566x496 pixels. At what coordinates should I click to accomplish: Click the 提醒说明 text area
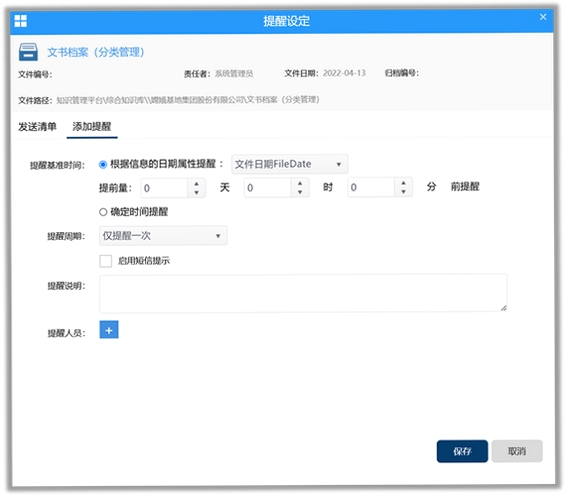coord(303,293)
